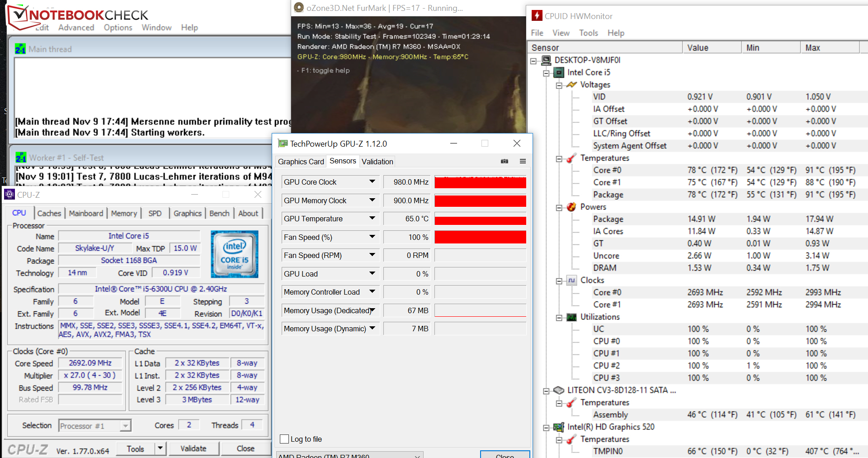The width and height of the screenshot is (868, 458).
Task: Open the GPU Memory Clock sensor dropdown
Action: 372,200
